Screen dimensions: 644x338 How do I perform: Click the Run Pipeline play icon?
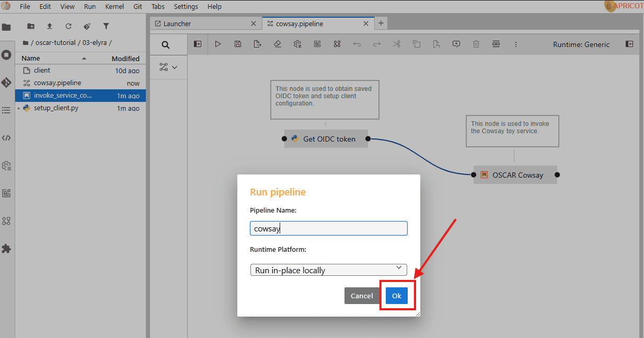[218, 44]
